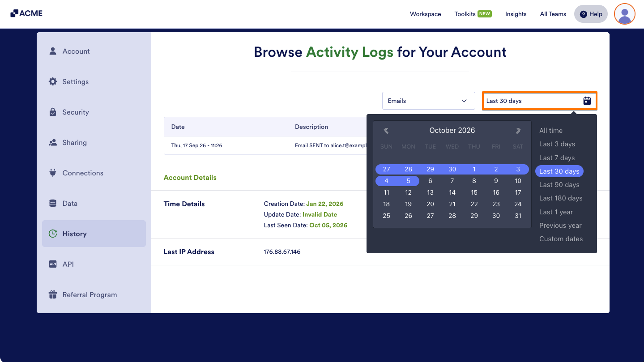Click the Date column header
This screenshot has height=362, width=644.
point(178,127)
